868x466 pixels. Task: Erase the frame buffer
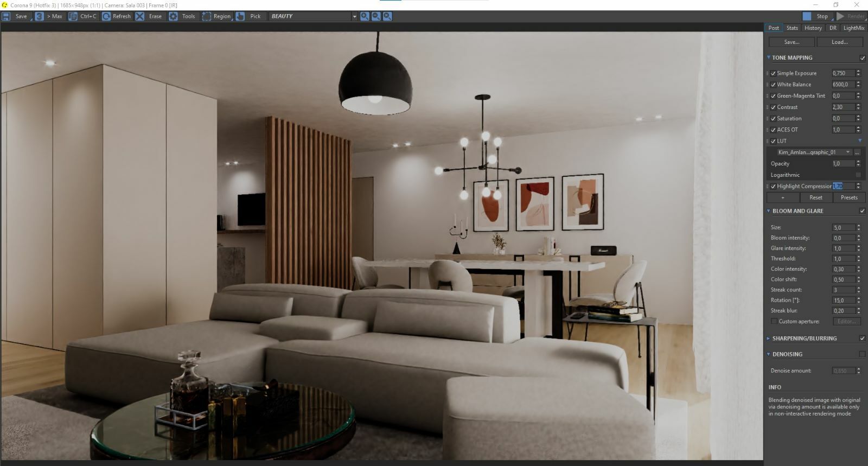click(x=140, y=16)
